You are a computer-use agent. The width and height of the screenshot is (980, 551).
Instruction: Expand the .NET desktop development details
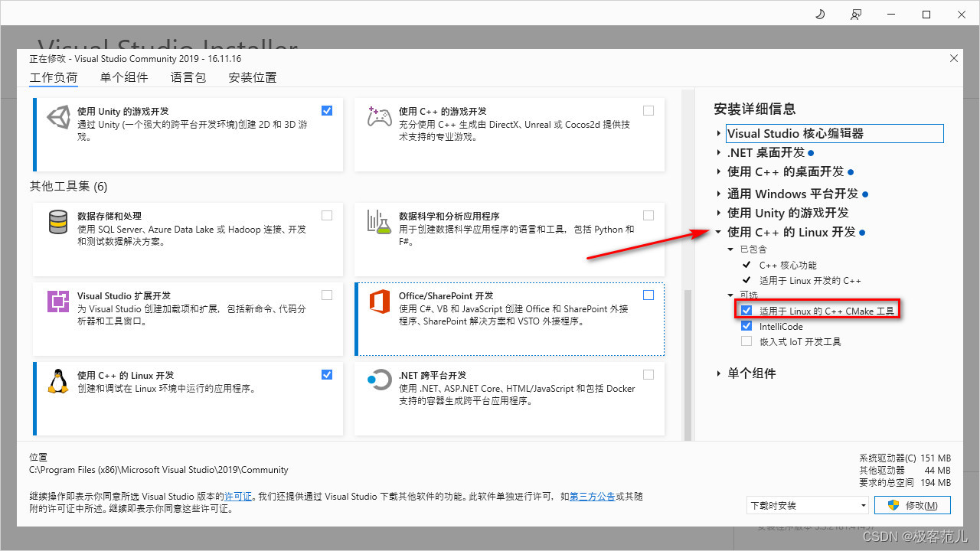coord(719,152)
